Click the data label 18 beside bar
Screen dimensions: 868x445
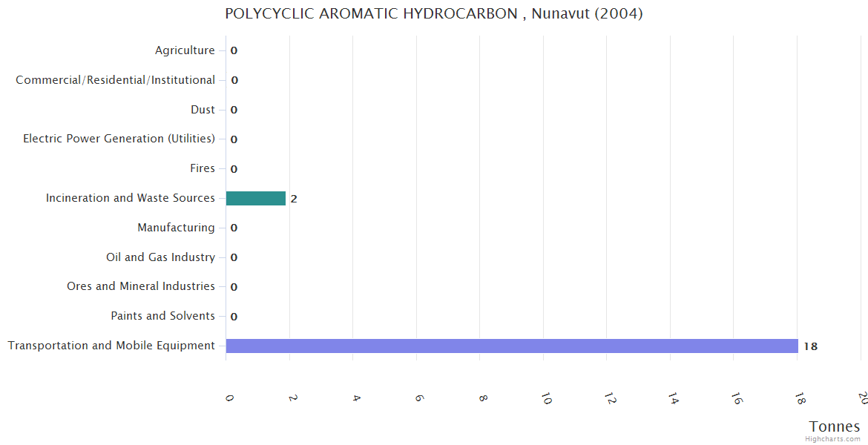(810, 346)
